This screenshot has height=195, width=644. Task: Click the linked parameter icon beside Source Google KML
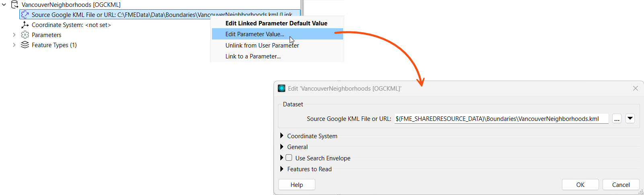pyautogui.click(x=25, y=15)
